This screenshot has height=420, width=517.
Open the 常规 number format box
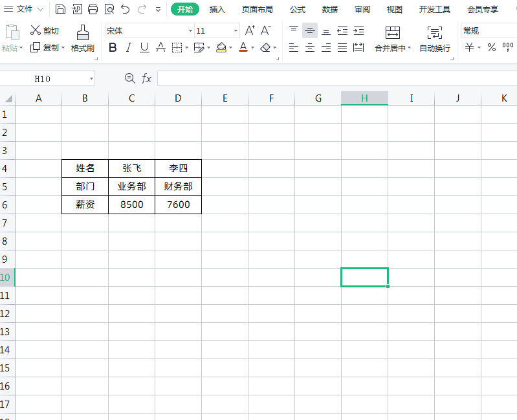pos(489,30)
